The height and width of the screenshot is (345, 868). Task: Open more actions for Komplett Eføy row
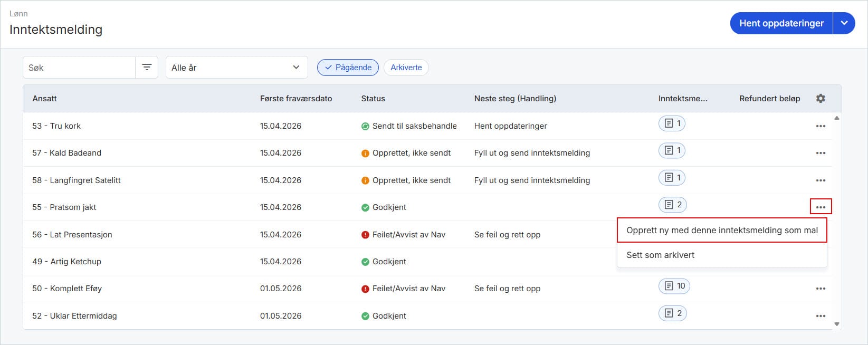(x=821, y=289)
